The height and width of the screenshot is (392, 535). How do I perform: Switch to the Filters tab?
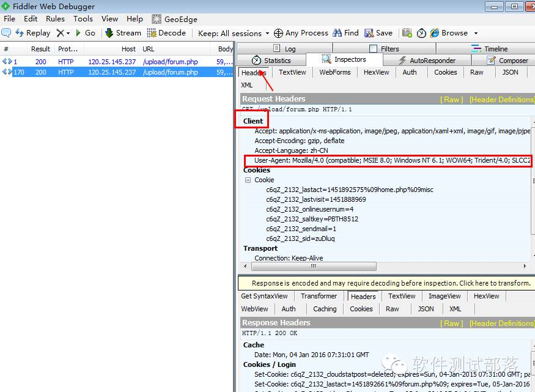pyautogui.click(x=384, y=49)
